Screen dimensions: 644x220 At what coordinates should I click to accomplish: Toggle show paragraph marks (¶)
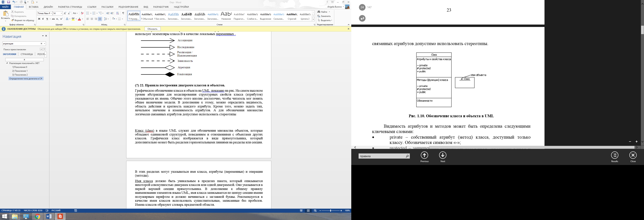(123, 13)
